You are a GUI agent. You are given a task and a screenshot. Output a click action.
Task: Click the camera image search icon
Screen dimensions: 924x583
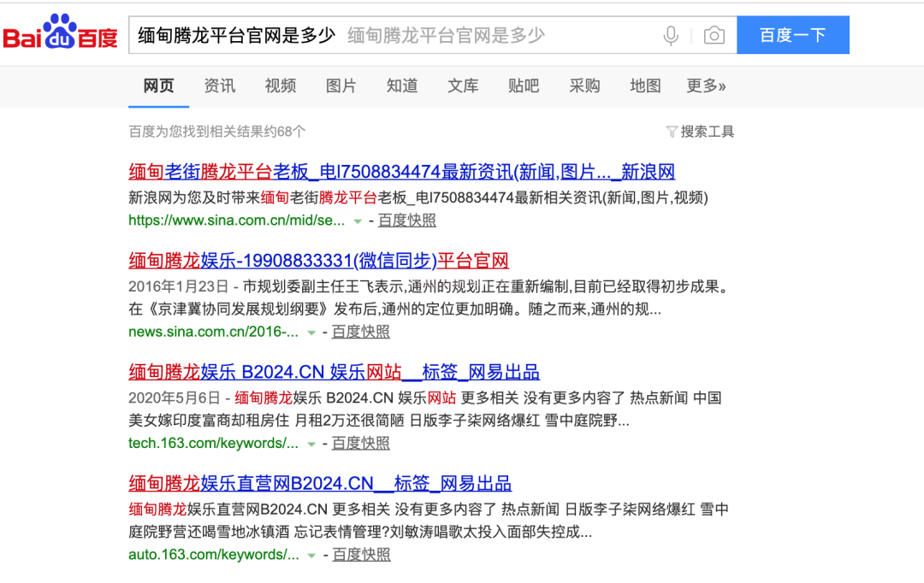[x=714, y=35]
